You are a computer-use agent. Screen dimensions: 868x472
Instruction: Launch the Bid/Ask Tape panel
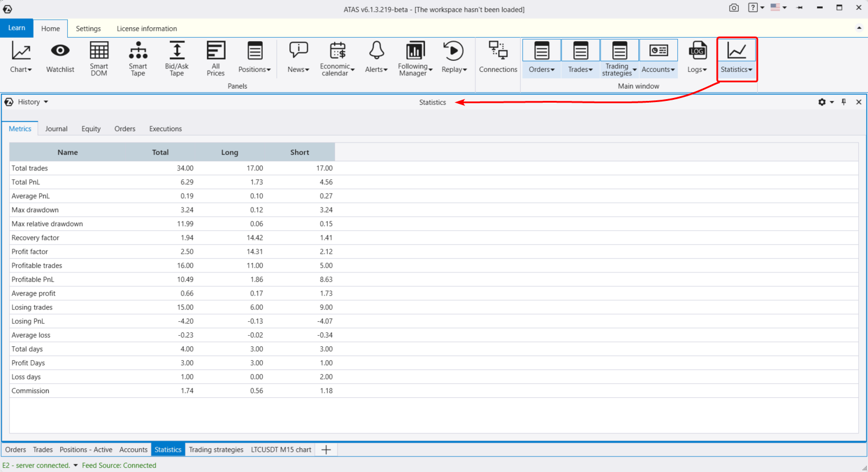pos(176,57)
